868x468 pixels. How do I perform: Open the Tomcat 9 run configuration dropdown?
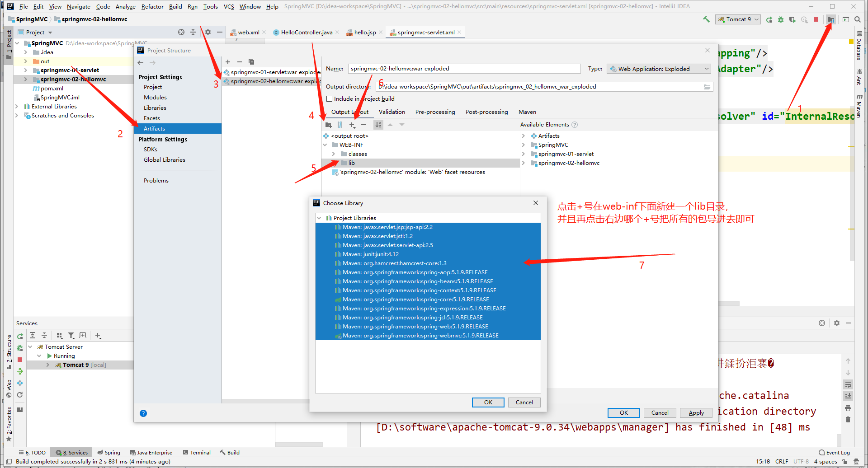point(738,19)
